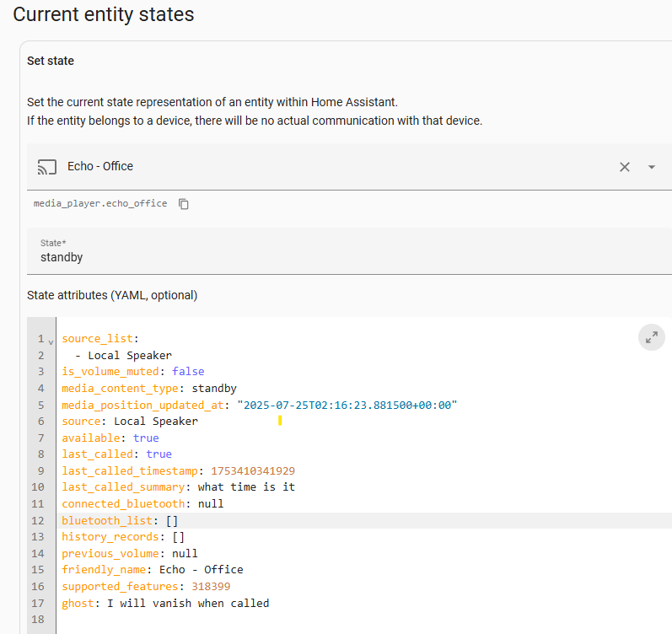Open the entity picker dropdown arrow
672x634 pixels.
pyautogui.click(x=652, y=167)
